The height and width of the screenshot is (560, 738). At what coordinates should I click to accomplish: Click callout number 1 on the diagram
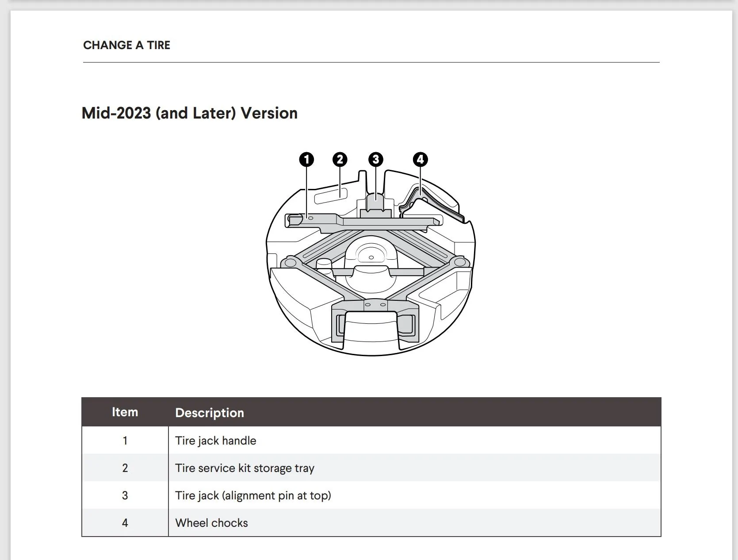tap(306, 159)
